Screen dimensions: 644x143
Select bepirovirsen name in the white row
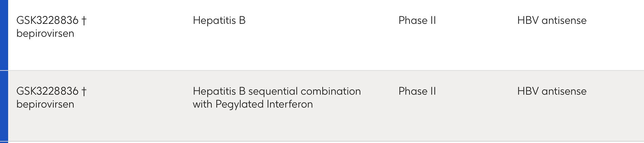click(45, 33)
